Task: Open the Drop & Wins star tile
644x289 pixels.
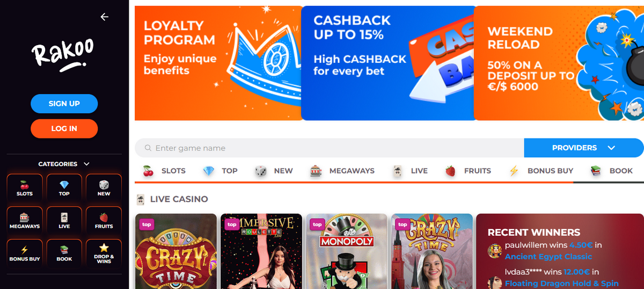Action: 104,253
